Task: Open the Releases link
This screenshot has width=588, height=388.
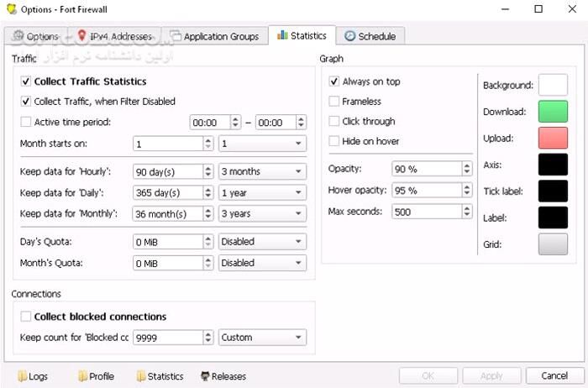Action: pyautogui.click(x=229, y=376)
